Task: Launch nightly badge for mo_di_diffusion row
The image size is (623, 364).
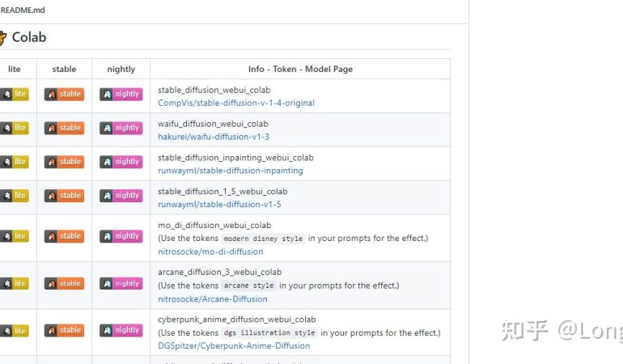Action: coord(121,236)
